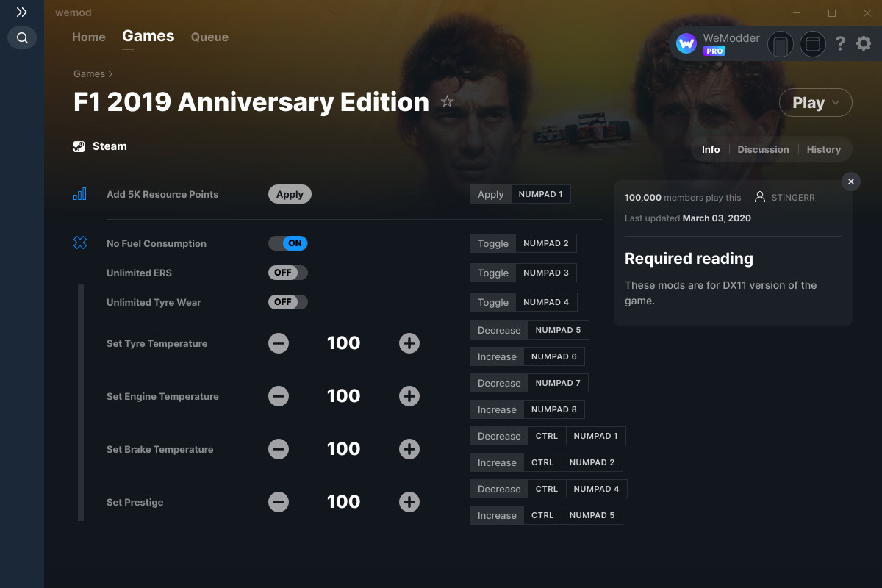
Task: Open the Discussion tab
Action: pos(763,149)
